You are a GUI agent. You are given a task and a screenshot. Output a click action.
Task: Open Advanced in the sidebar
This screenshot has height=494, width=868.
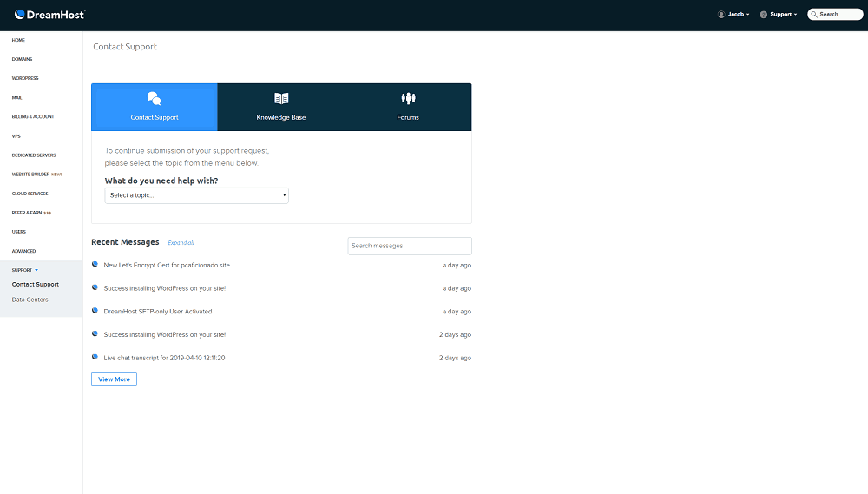pyautogui.click(x=23, y=252)
